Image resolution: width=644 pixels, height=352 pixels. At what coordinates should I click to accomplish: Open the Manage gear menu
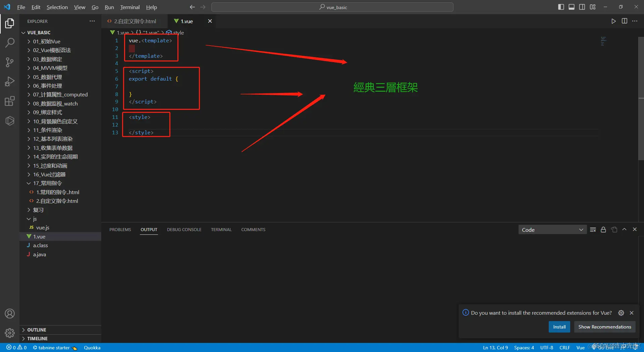[10, 333]
